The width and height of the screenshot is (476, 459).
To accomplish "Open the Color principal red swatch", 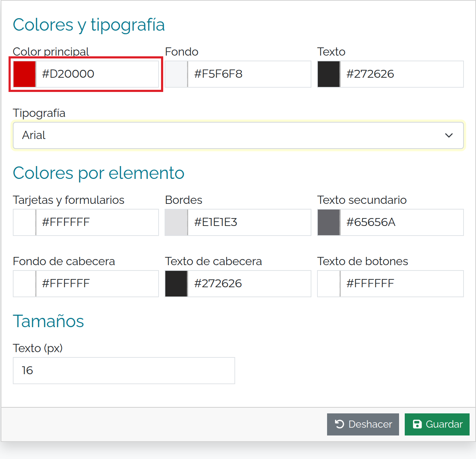I will pyautogui.click(x=25, y=74).
